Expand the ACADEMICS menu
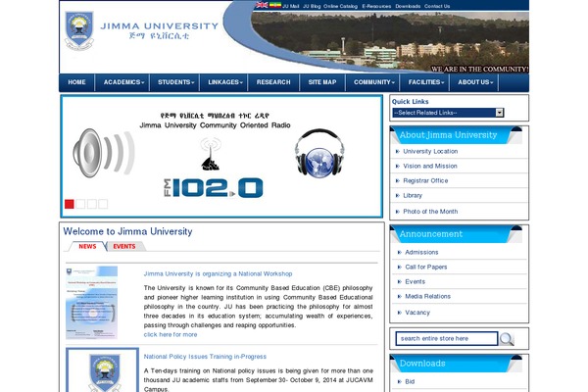 click(x=123, y=82)
